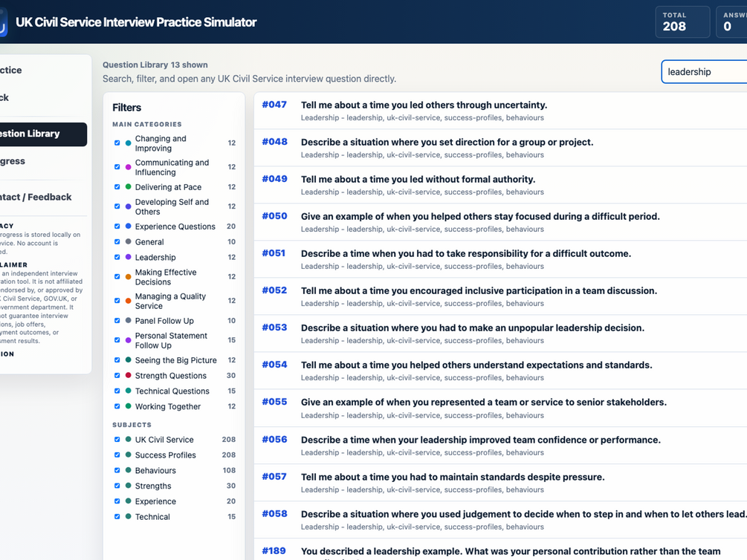This screenshot has height=560, width=747.
Task: Toggle the General category checkbox
Action: (x=117, y=241)
